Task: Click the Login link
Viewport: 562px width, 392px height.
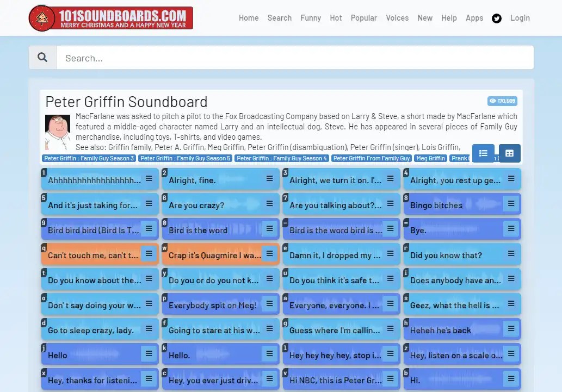Action: point(520,18)
